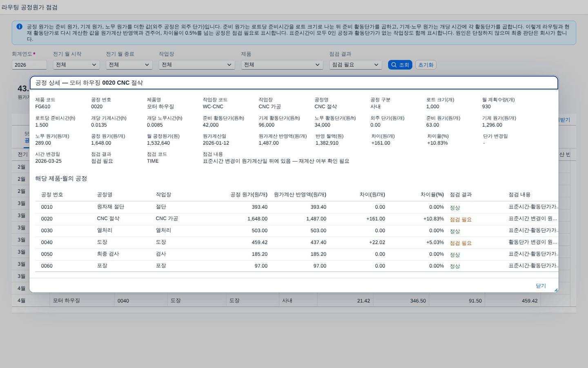Click the 점검 코드 value TIME

click(153, 161)
